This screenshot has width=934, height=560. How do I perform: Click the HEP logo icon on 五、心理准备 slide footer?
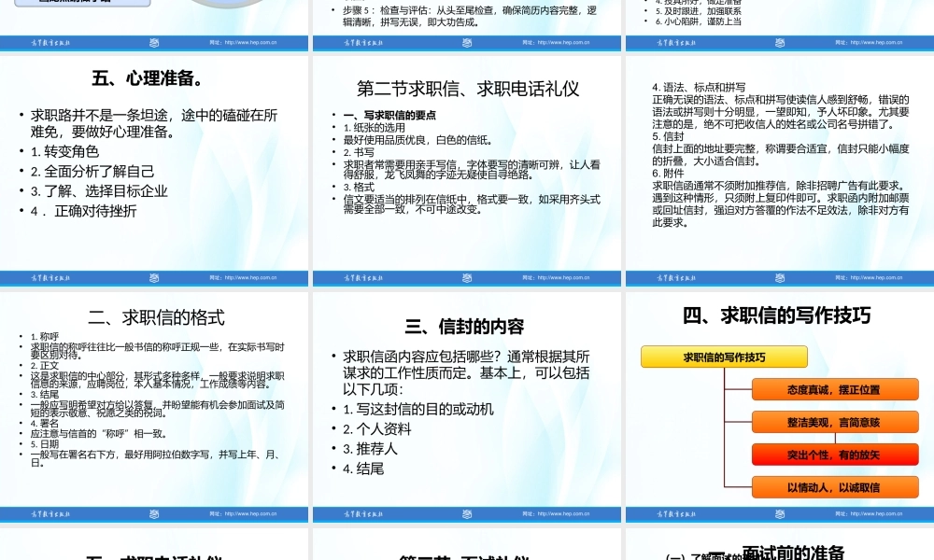click(x=154, y=278)
